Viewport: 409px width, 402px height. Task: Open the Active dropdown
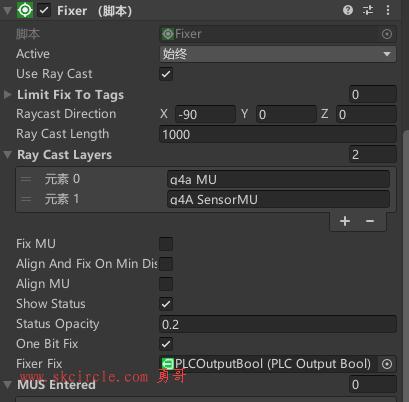click(278, 54)
